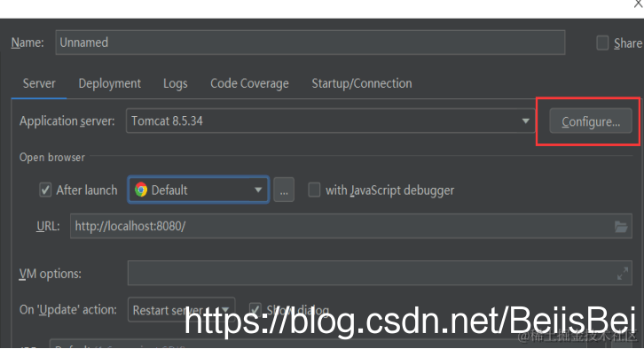Click the Chrome icon in browser selector
This screenshot has height=349, width=644.
click(x=141, y=190)
